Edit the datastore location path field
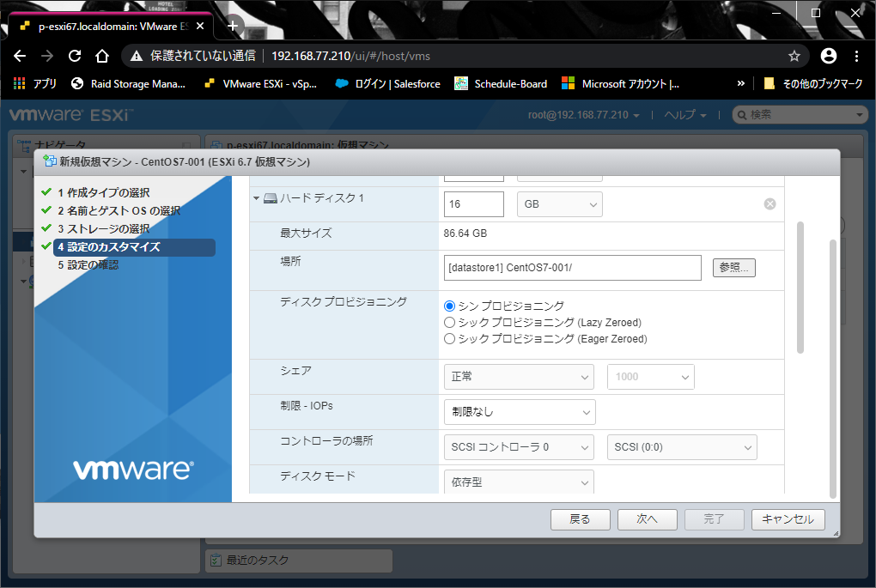The height and width of the screenshot is (588, 876). (x=573, y=268)
